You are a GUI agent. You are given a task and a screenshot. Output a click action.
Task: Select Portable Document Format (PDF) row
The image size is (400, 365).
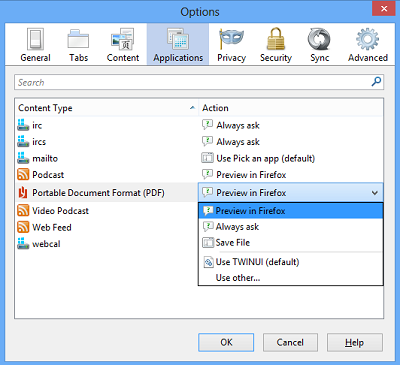pyautogui.click(x=107, y=192)
